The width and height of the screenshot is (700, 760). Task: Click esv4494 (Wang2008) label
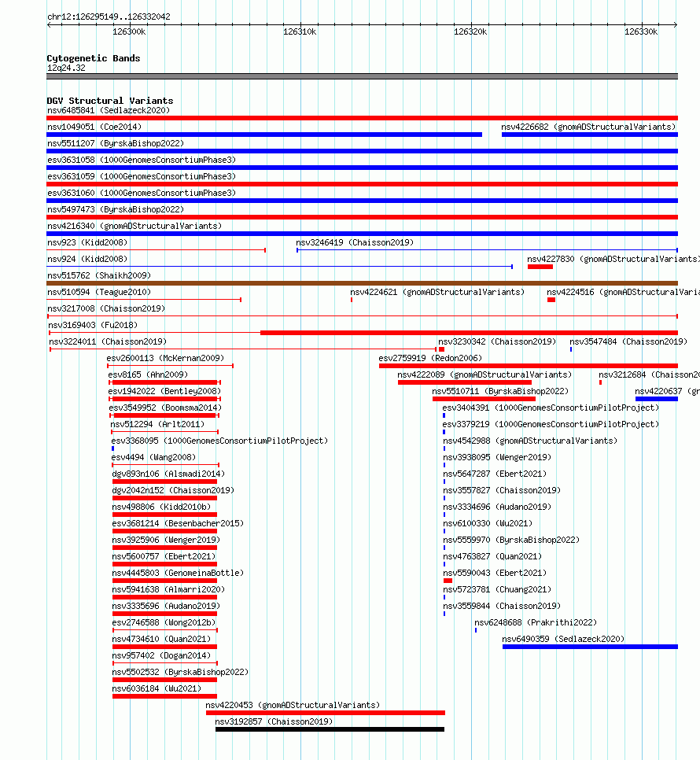153,456
